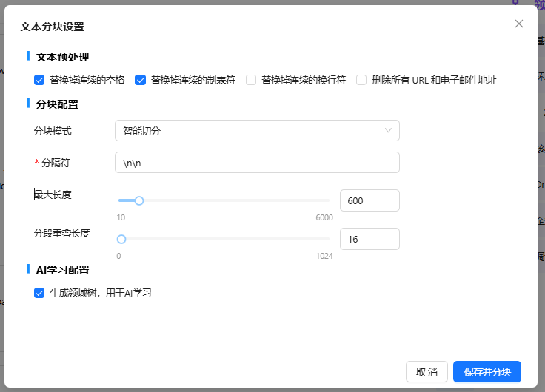
Task: Enable 替换掉连续的换行符 checkbox
Action: coord(251,80)
